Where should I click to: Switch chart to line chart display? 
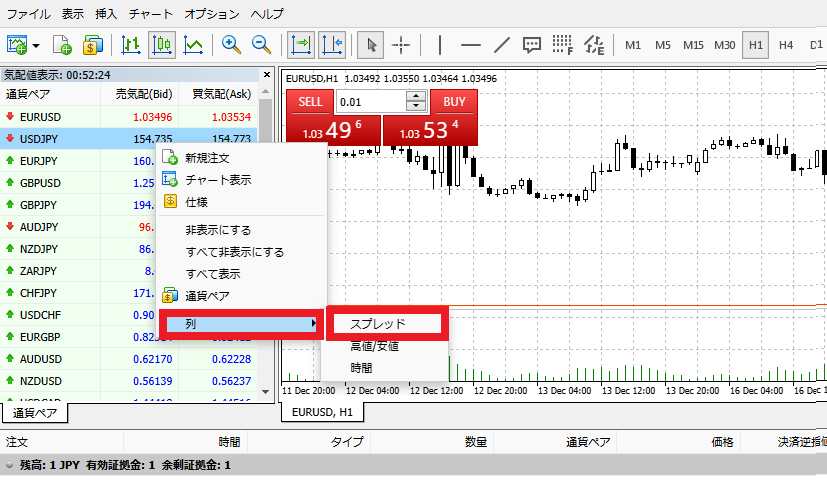[193, 44]
